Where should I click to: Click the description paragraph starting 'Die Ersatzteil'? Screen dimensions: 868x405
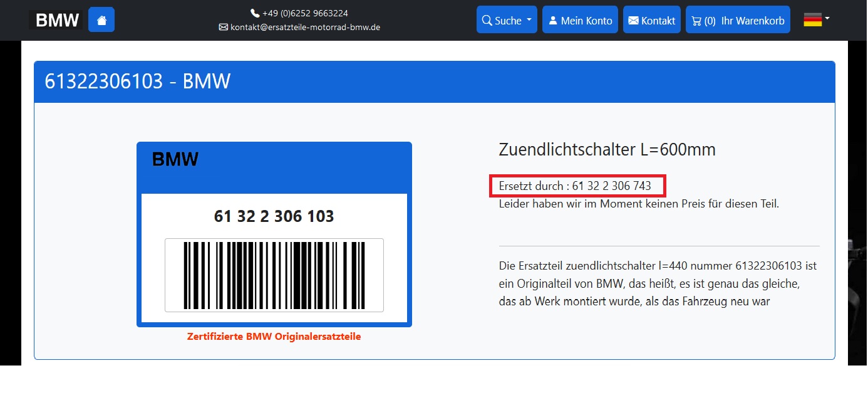[x=658, y=284]
